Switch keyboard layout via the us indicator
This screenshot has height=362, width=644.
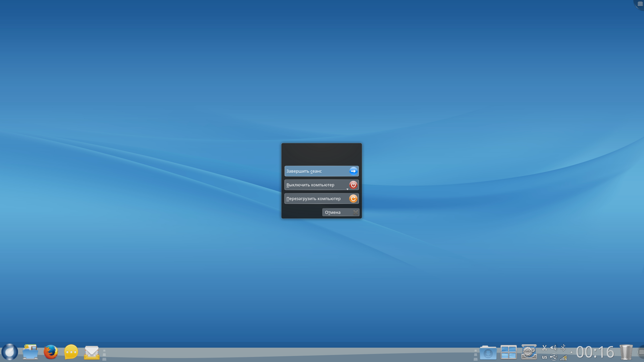pyautogui.click(x=544, y=357)
